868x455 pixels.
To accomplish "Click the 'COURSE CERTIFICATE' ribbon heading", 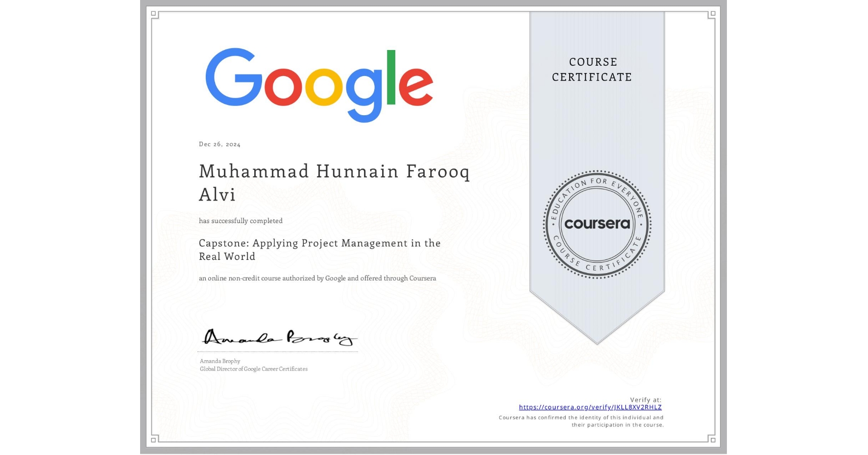I will 592,70.
